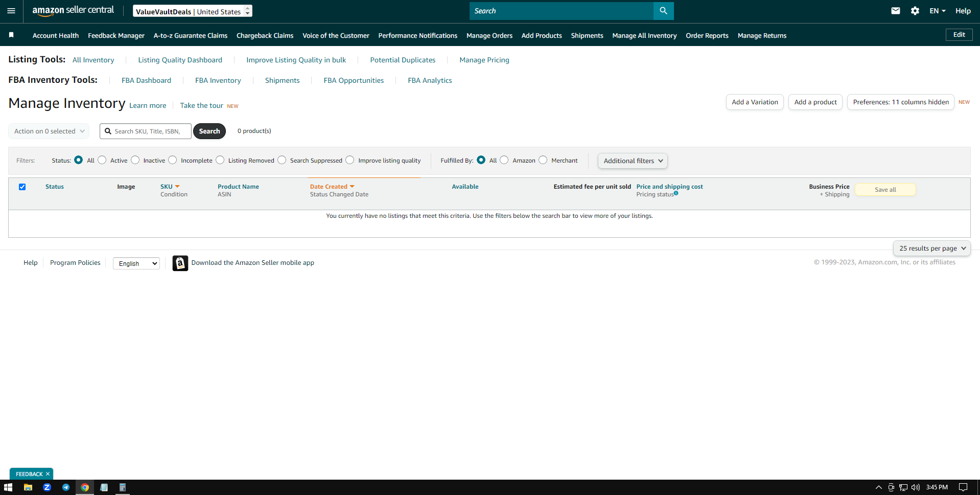Click the magnifier icon in the top search bar

663,11
